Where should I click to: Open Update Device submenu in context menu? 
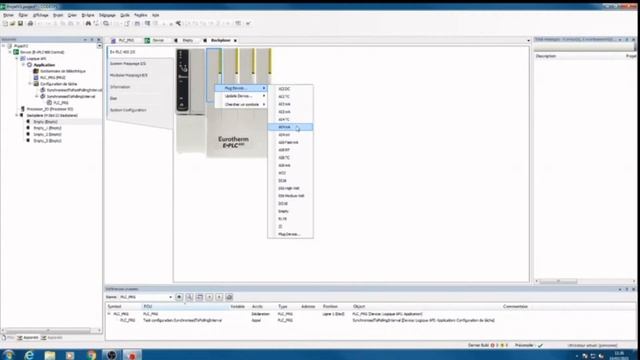(x=241, y=96)
